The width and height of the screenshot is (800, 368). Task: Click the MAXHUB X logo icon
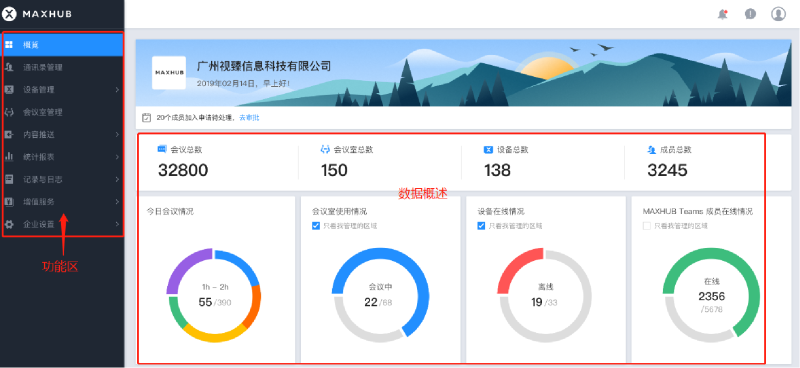9,14
